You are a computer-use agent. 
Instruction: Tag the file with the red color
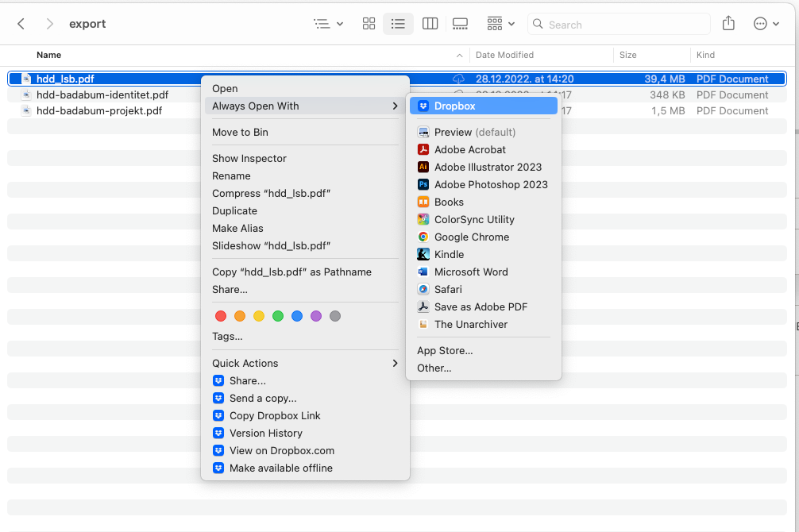(x=220, y=316)
